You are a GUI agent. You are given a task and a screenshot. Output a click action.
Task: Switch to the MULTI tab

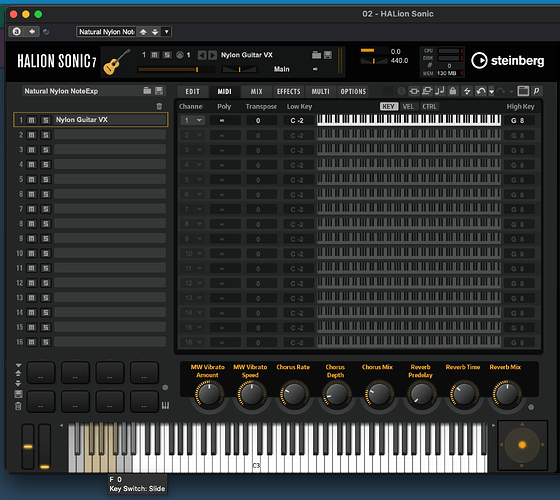coord(320,91)
